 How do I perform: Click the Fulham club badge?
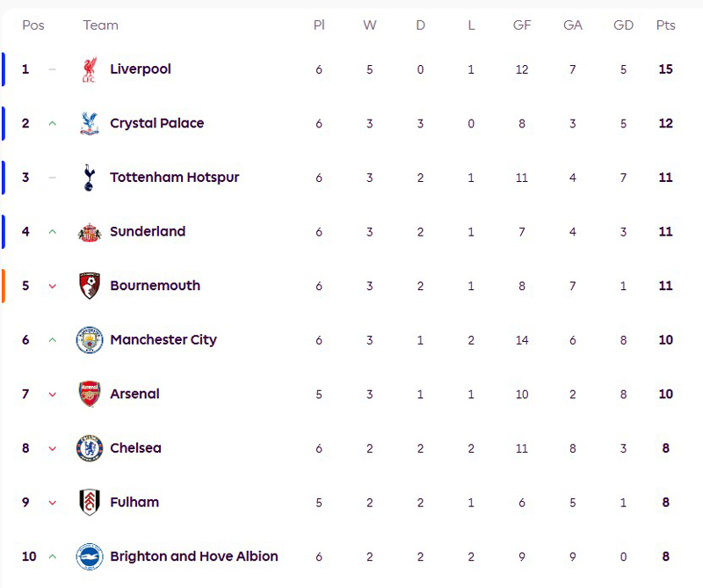(x=89, y=503)
